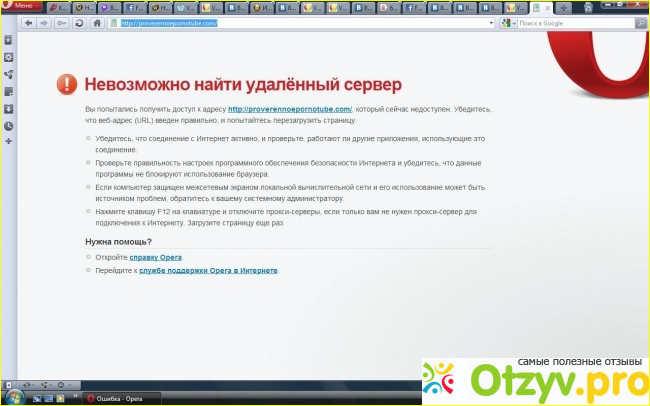Screen dimensions: 650x406
Task: Open the History clock panel
Action: [9, 126]
